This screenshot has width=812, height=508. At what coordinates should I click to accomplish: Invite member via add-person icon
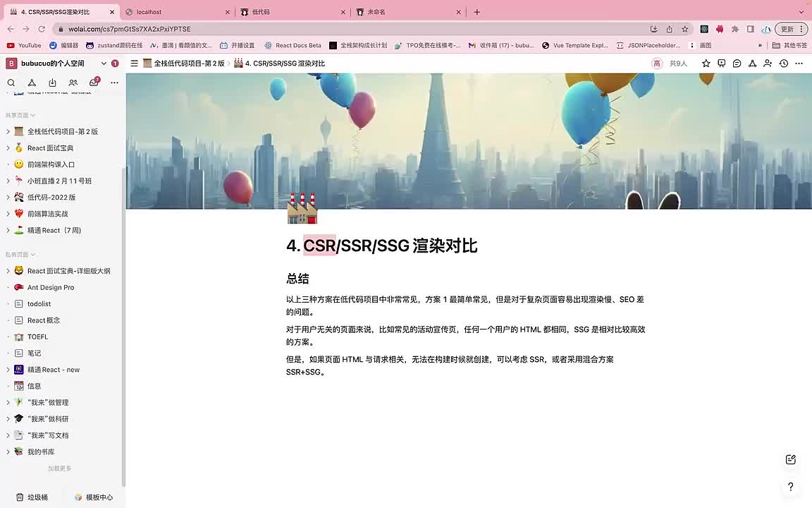coord(768,64)
